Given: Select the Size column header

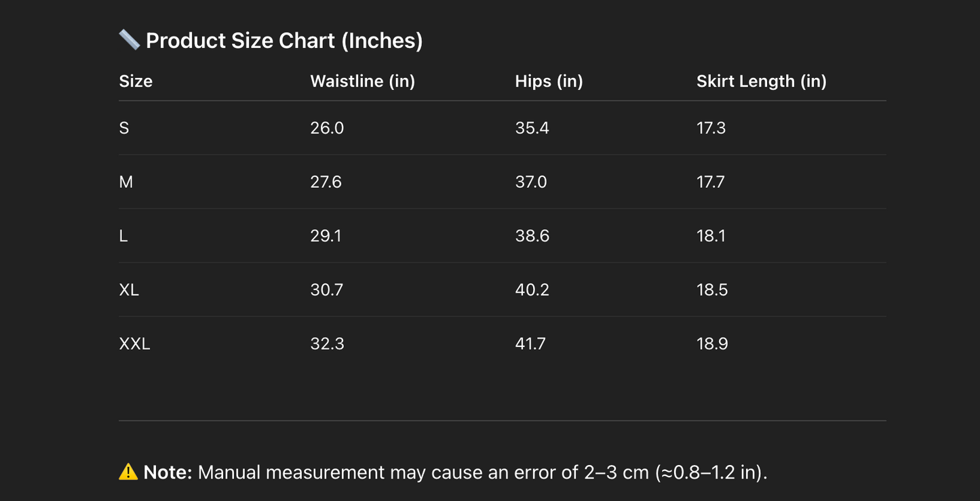Looking at the screenshot, I should [136, 81].
